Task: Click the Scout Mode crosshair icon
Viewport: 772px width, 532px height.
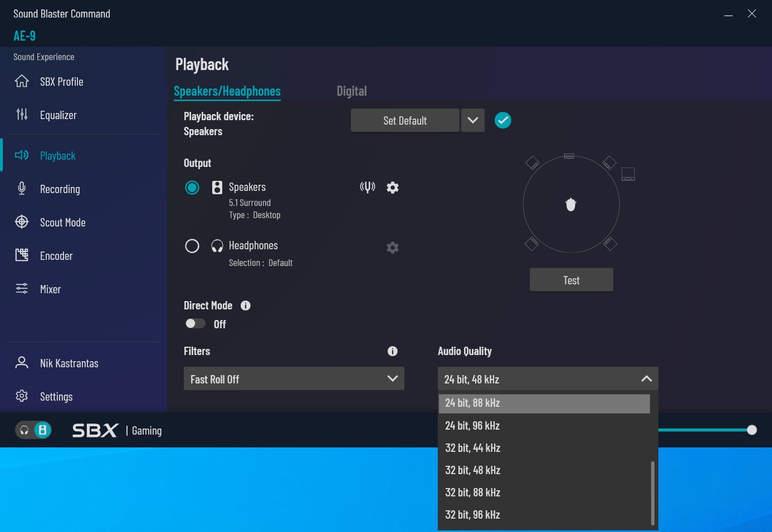Action: pyautogui.click(x=22, y=222)
